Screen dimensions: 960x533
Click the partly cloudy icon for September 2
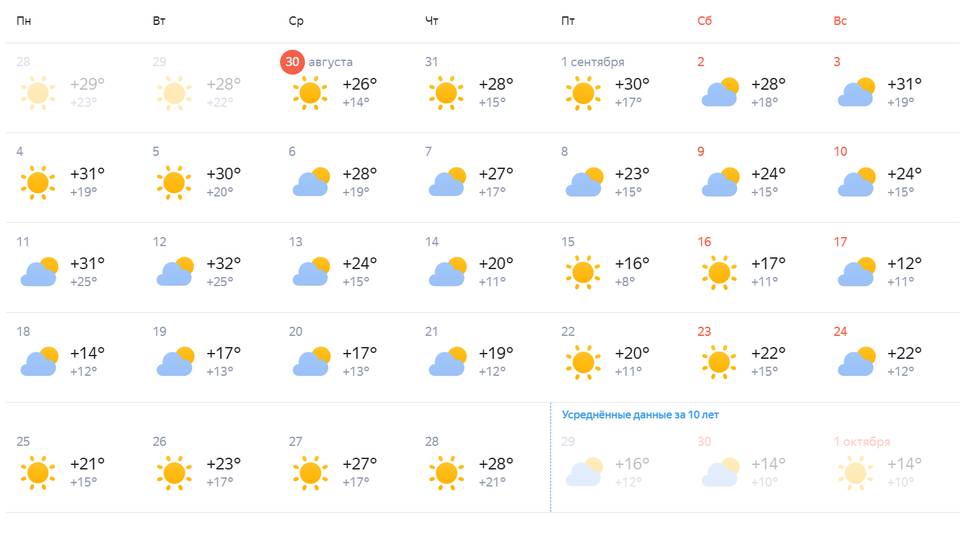point(720,93)
